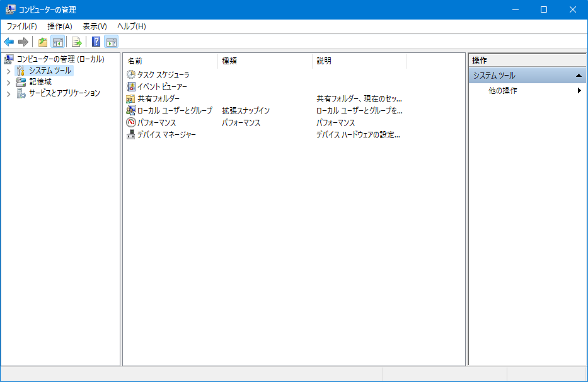Toggle the Action pane visibility toolbar icon

click(111, 42)
